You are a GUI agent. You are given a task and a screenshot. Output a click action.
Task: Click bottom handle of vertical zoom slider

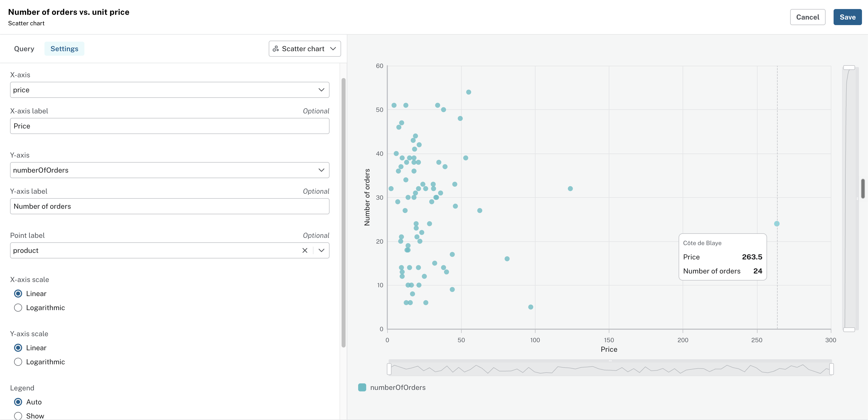[849, 329]
